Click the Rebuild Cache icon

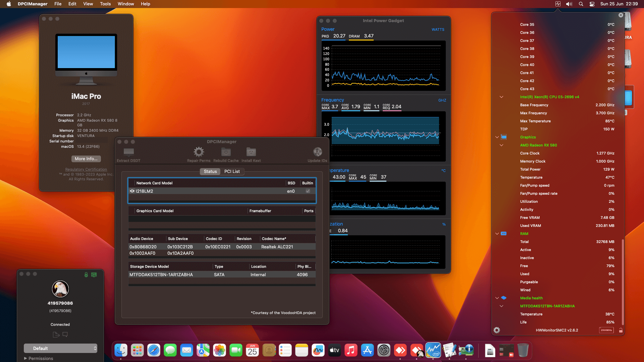(x=225, y=152)
